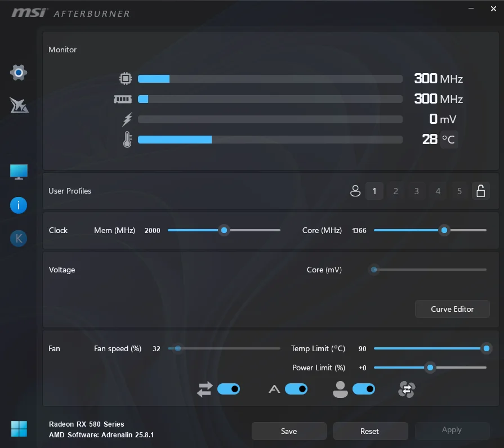
Task: Click the Core clock value 1366
Action: coord(359,231)
